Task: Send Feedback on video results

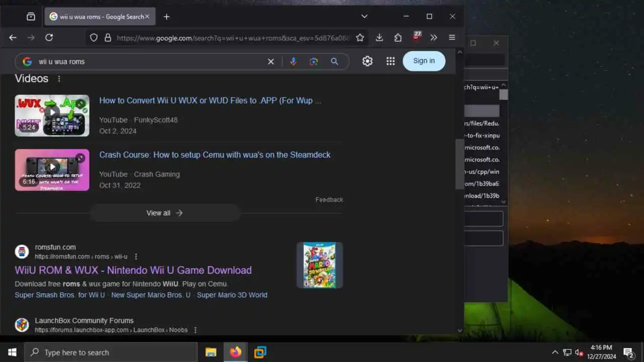Action: pyautogui.click(x=329, y=200)
